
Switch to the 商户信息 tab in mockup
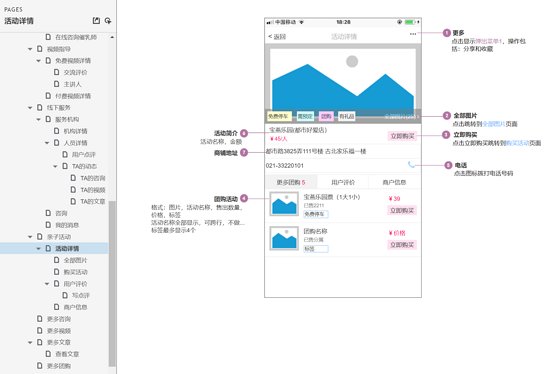(395, 182)
